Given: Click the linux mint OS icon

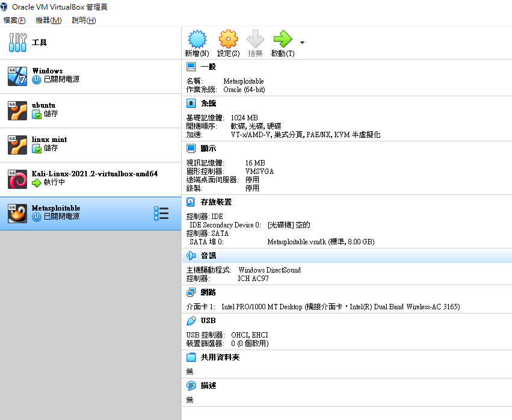Looking at the screenshot, I should coord(17,145).
